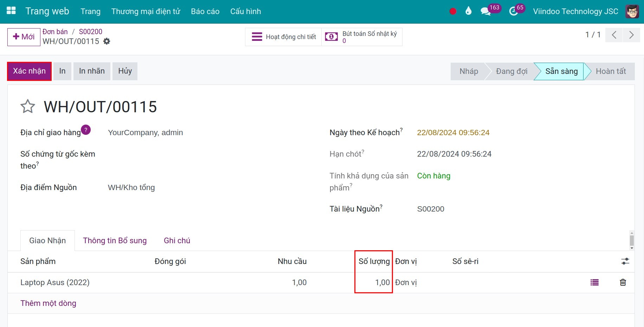The width and height of the screenshot is (644, 327).
Task: Click YourCompany, admin delivery address field
Action: [145, 133]
